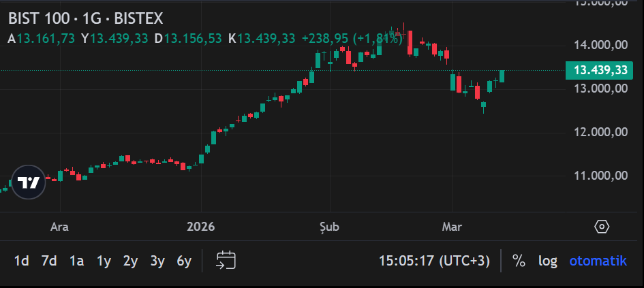Open the go-to-date calendar icon
Viewport: 644px width, 288px height.
[x=226, y=260]
